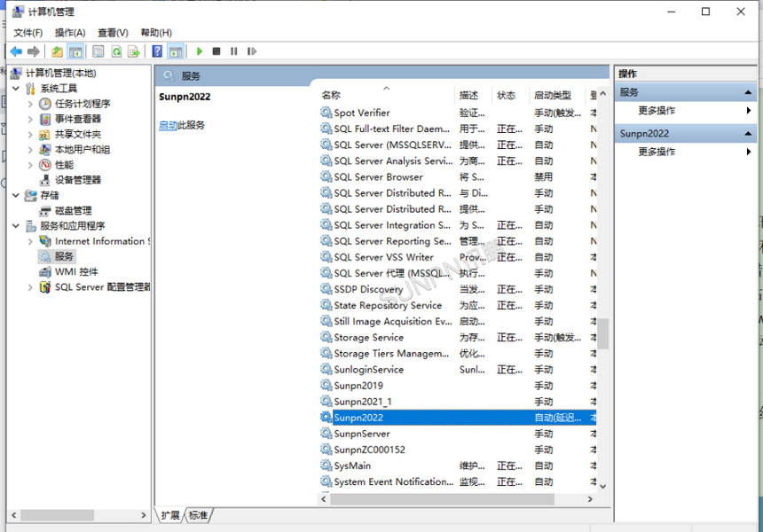Open the 帮助(H) menu

click(156, 33)
